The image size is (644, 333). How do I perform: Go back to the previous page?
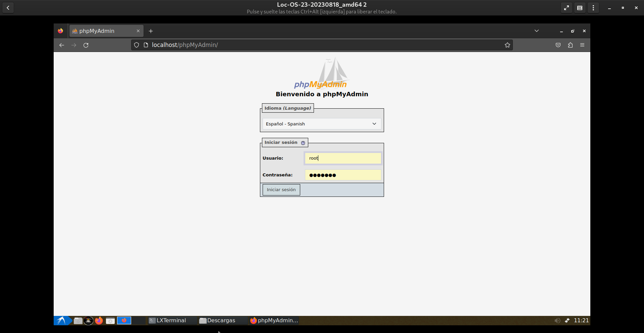[x=62, y=45]
